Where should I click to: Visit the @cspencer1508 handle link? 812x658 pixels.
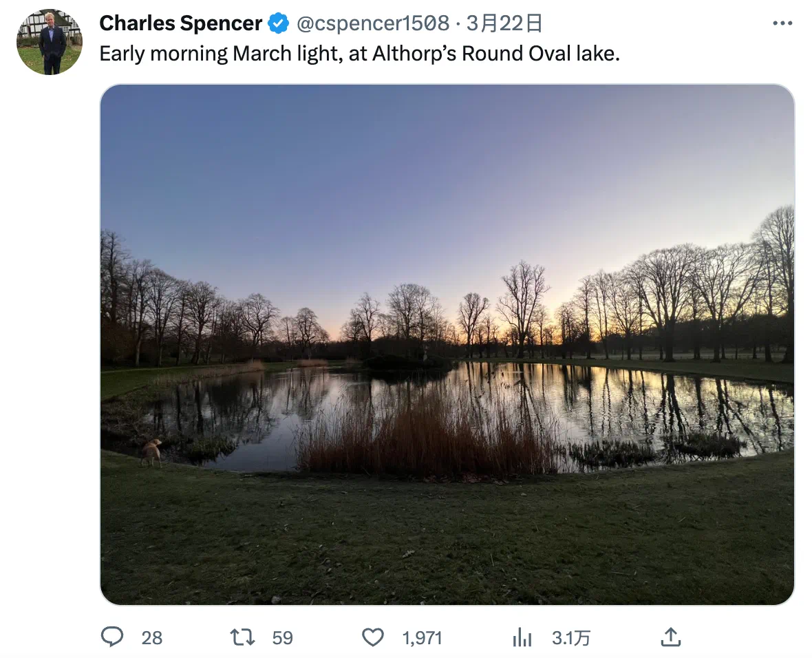373,23
